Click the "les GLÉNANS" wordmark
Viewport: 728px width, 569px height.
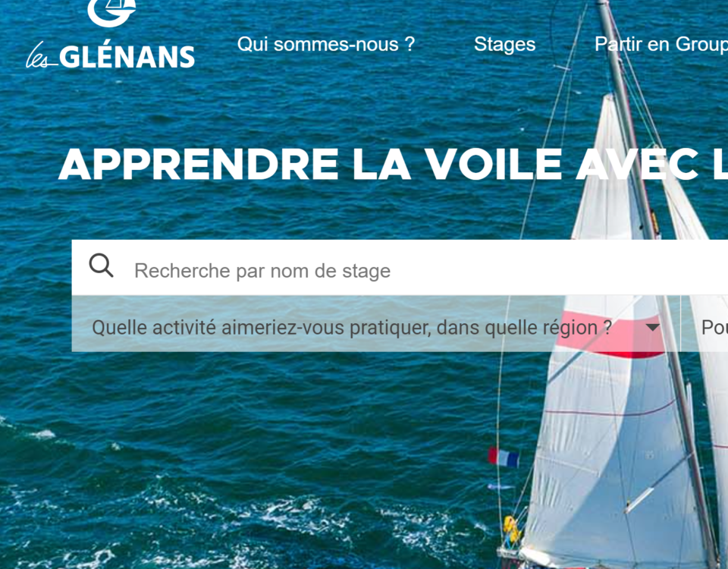click(110, 55)
